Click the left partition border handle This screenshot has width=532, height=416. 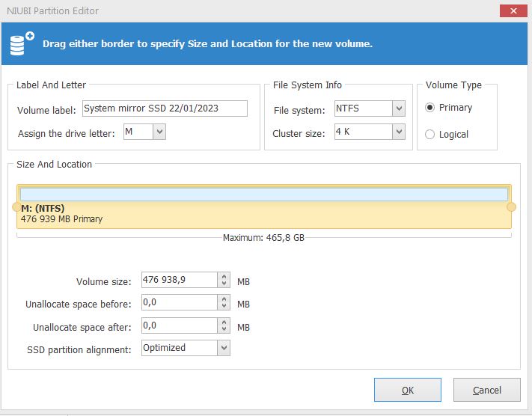pyautogui.click(x=16, y=207)
